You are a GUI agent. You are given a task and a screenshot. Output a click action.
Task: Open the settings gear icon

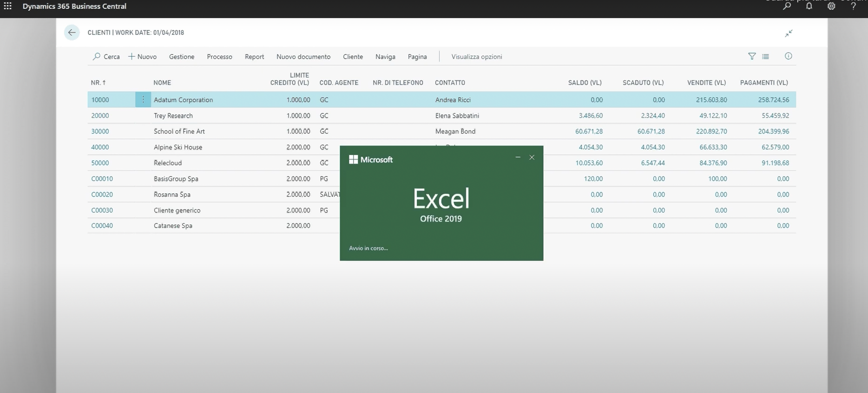tap(831, 7)
